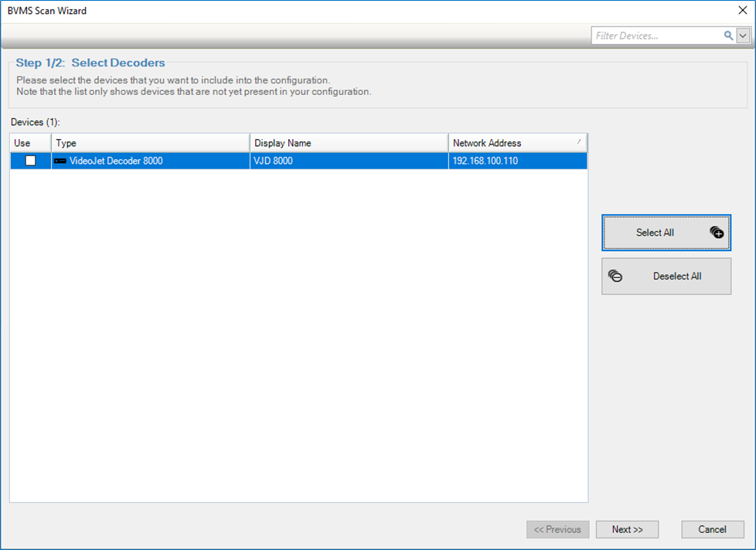Click the sort arrow in Network Address header

pyautogui.click(x=580, y=142)
